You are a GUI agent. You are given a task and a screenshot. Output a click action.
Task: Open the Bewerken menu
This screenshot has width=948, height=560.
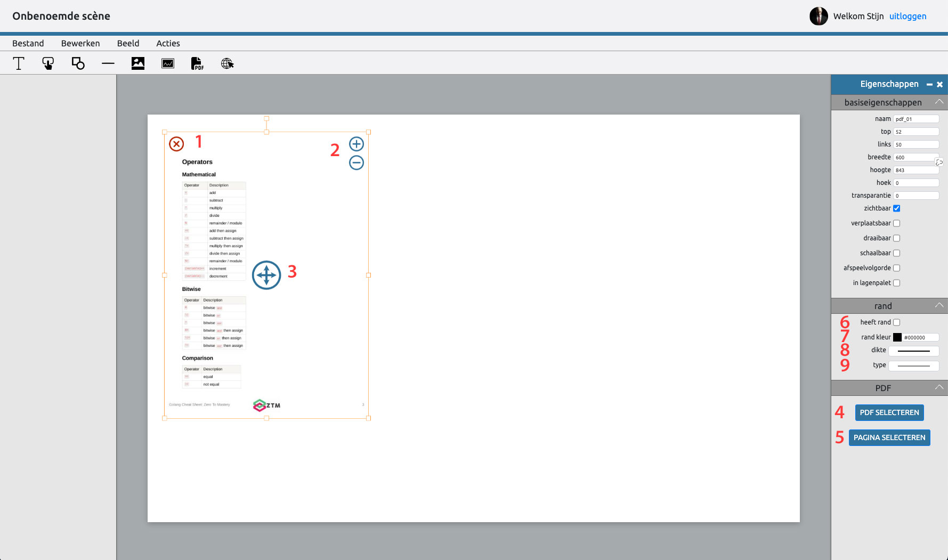(x=80, y=44)
